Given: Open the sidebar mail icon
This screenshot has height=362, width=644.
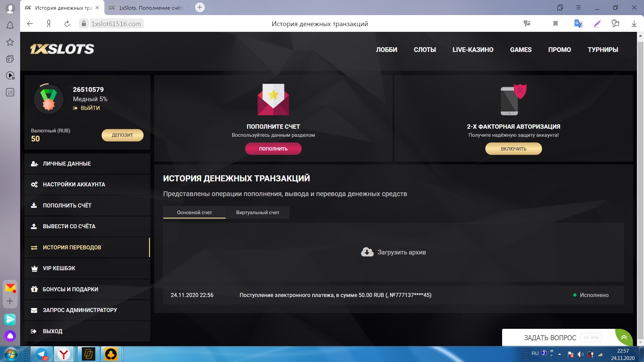Looking at the screenshot, I should [x=10, y=288].
